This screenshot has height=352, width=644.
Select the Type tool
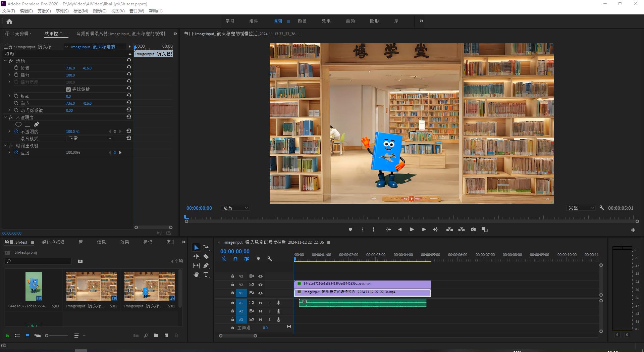pyautogui.click(x=206, y=274)
